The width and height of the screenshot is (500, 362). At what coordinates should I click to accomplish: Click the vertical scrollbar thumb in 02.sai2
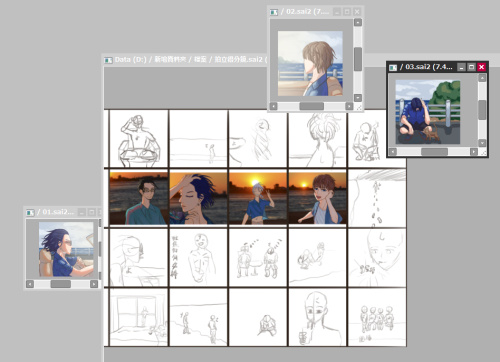[x=358, y=59]
